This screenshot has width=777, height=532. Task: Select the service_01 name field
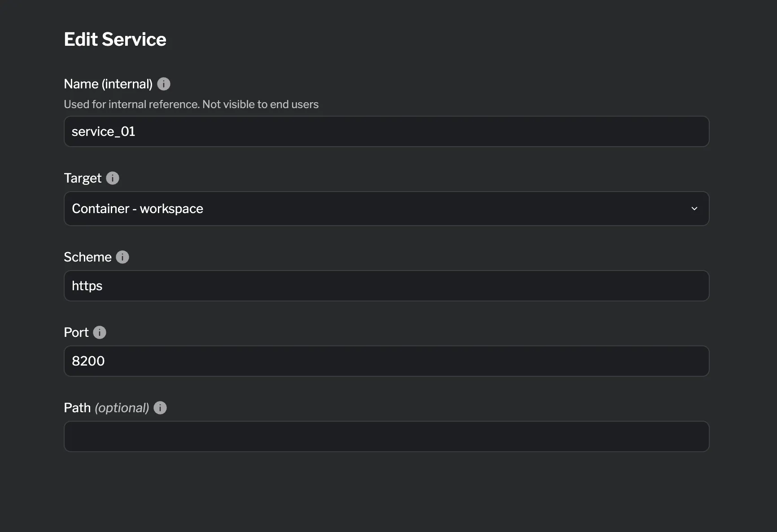click(x=386, y=131)
